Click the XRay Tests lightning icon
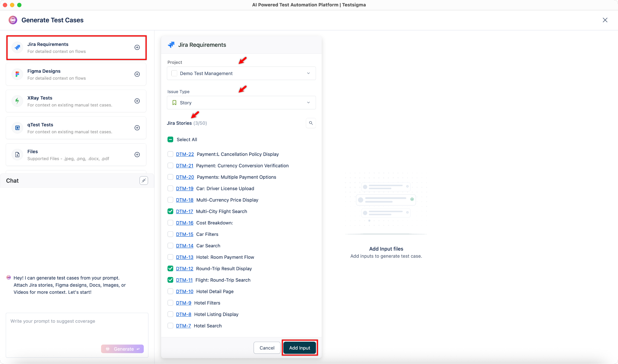The height and width of the screenshot is (364, 618). click(18, 101)
